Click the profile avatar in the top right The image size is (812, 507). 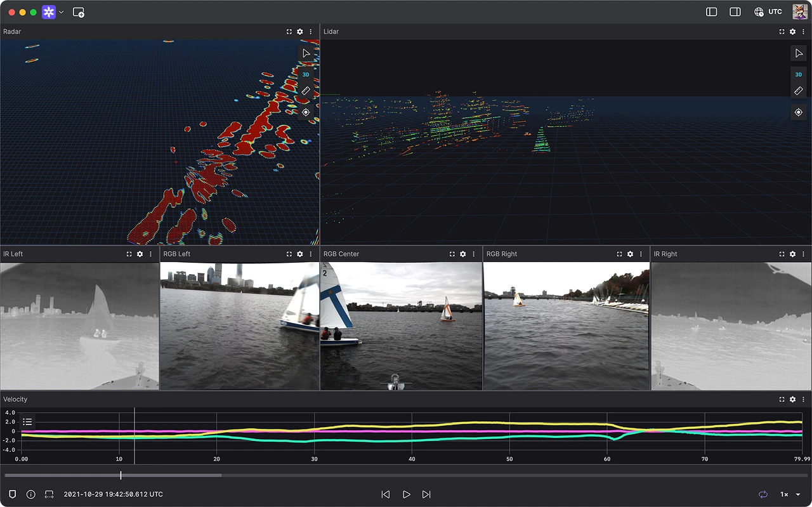pos(799,11)
